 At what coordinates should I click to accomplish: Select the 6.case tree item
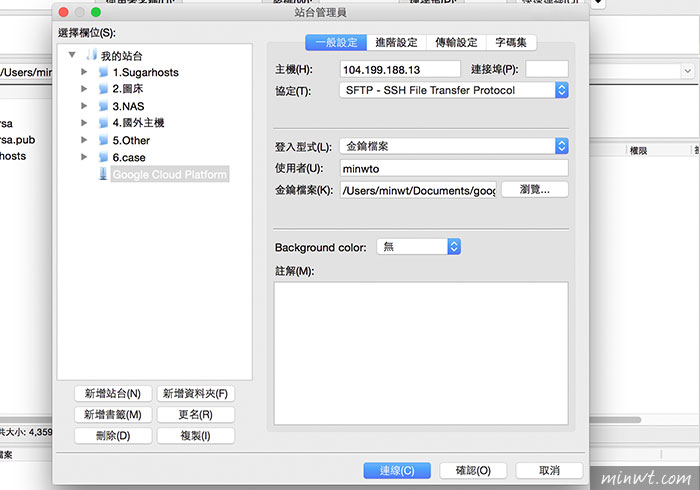(x=129, y=158)
